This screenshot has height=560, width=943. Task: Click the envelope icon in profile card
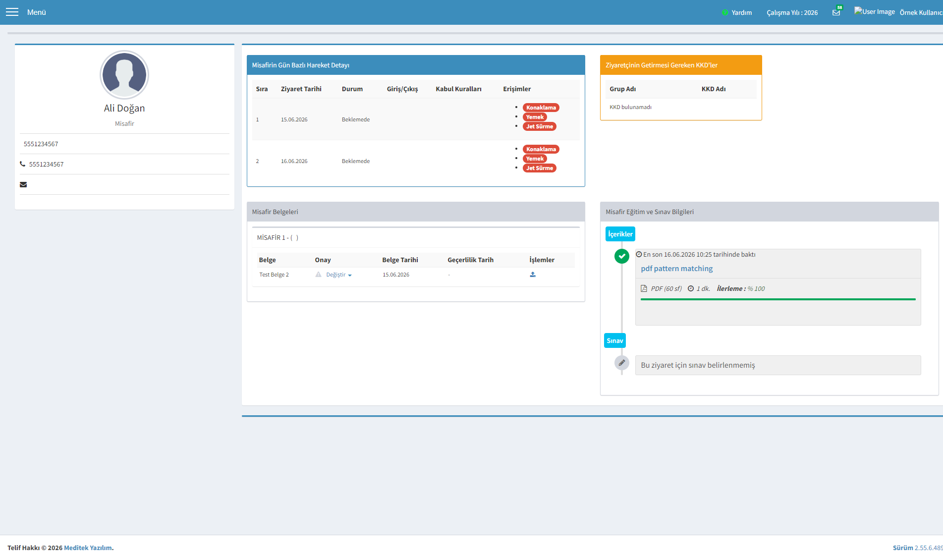[23, 184]
